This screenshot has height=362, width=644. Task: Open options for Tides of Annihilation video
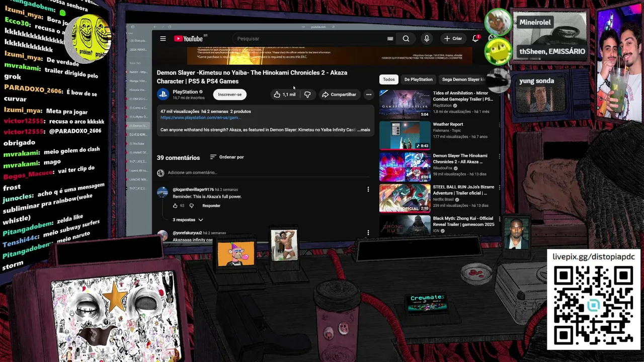click(499, 94)
